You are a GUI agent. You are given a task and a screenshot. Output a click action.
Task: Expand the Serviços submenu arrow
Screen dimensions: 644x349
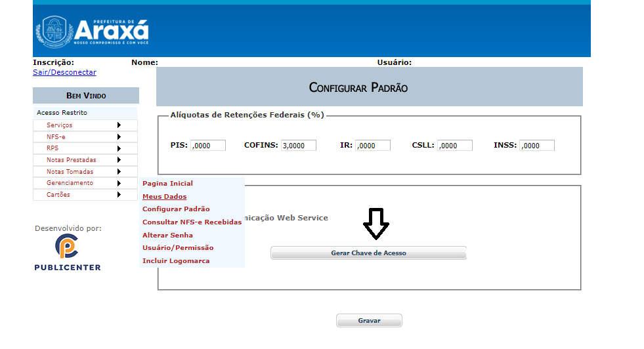119,125
